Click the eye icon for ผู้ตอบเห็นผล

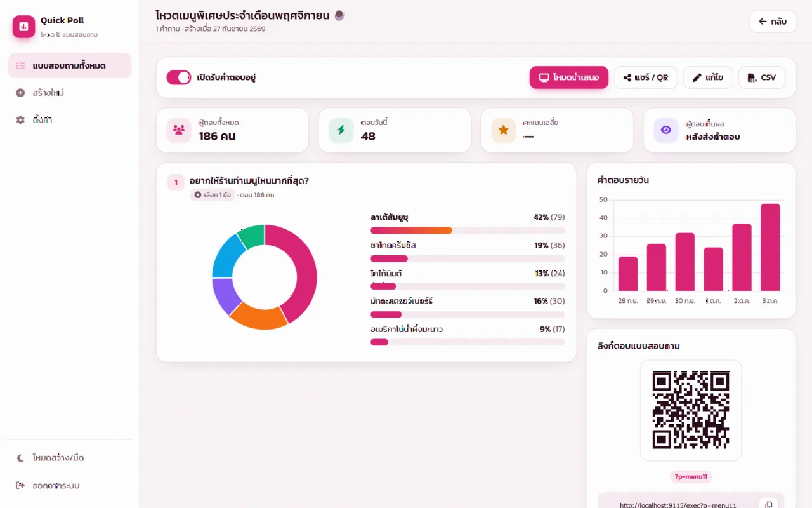(x=666, y=130)
